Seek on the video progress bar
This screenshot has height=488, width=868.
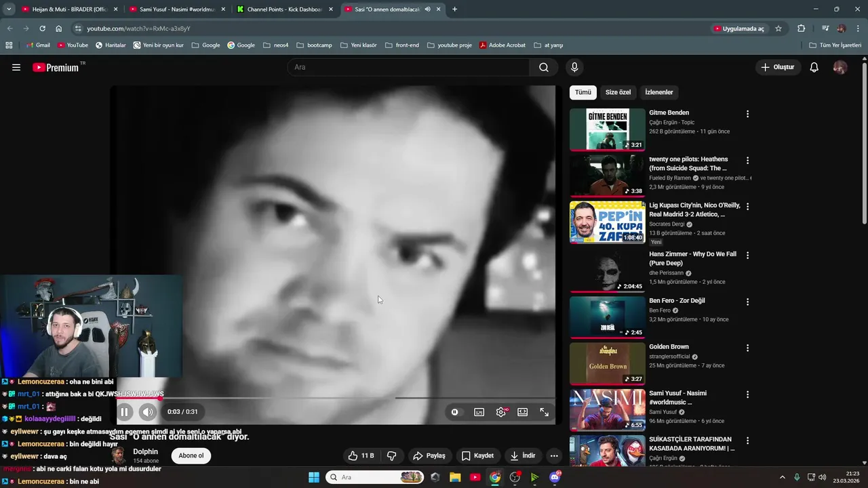336,398
